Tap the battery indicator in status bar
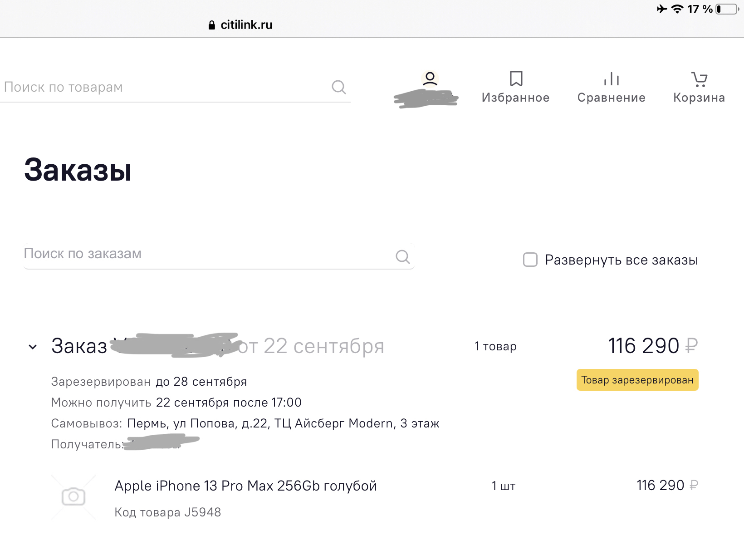The width and height of the screenshot is (744, 560). click(x=728, y=9)
